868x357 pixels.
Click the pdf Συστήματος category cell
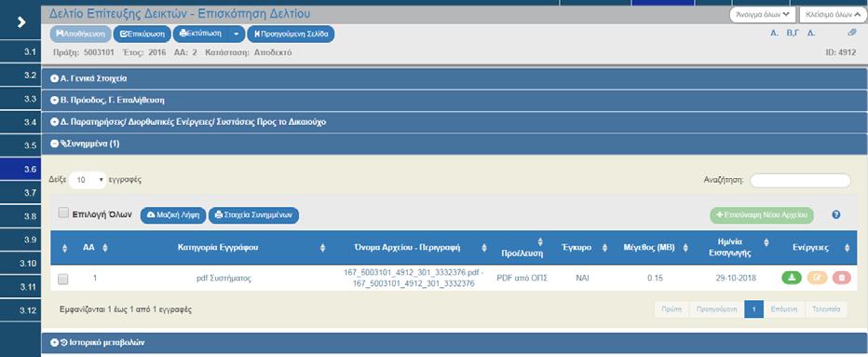[x=224, y=279]
